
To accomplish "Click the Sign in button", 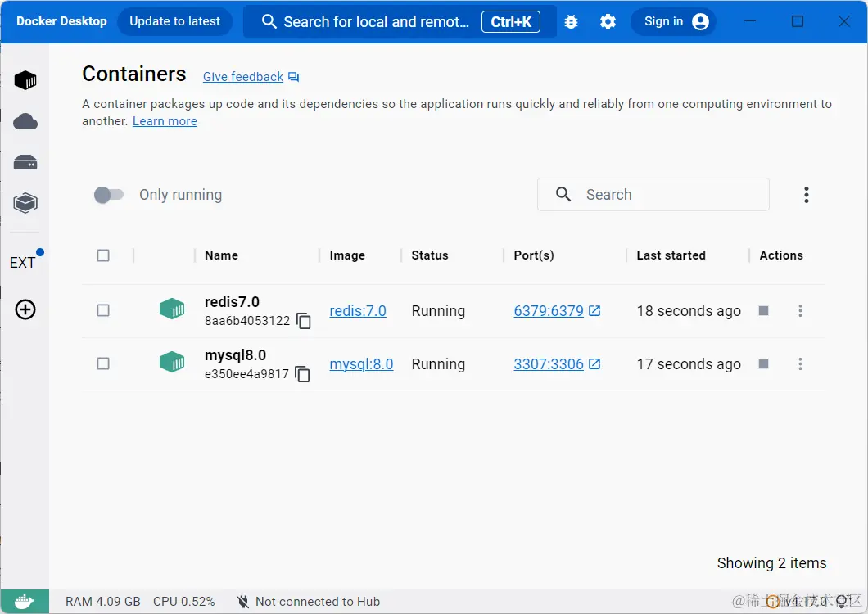I will coord(674,21).
